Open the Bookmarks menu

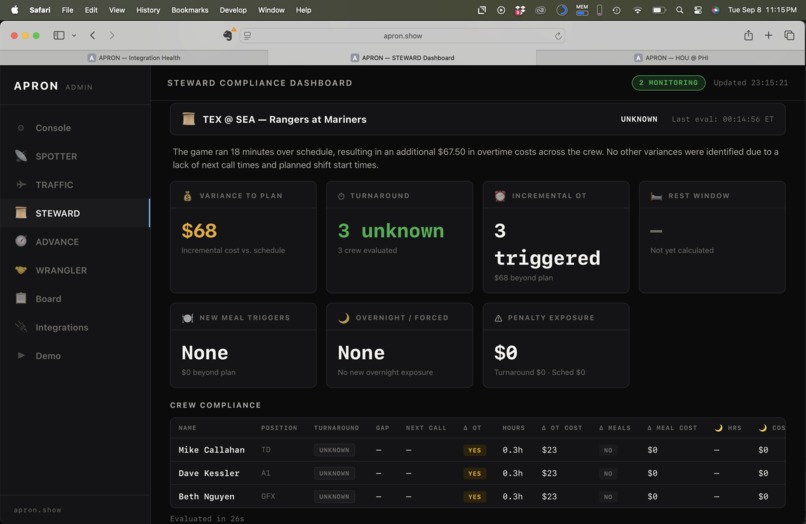(x=190, y=10)
